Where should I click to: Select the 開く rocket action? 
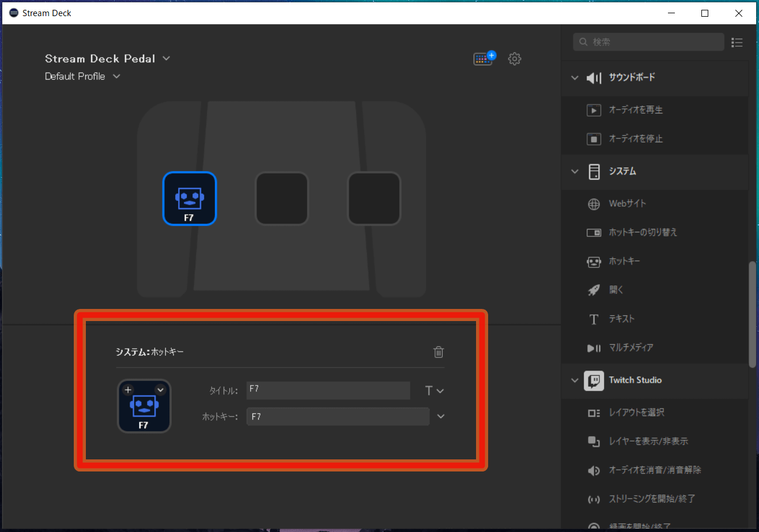(655, 290)
